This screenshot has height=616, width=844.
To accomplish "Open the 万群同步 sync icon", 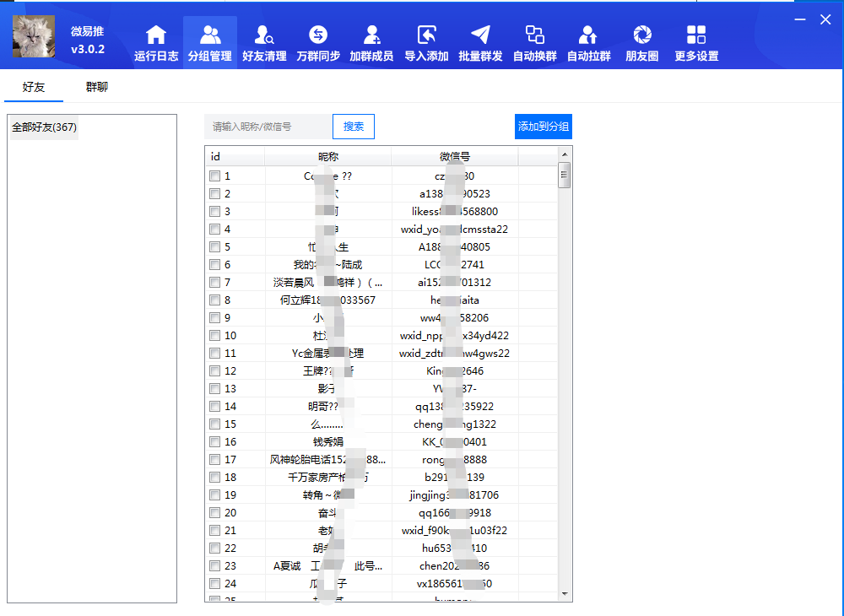I will point(318,35).
